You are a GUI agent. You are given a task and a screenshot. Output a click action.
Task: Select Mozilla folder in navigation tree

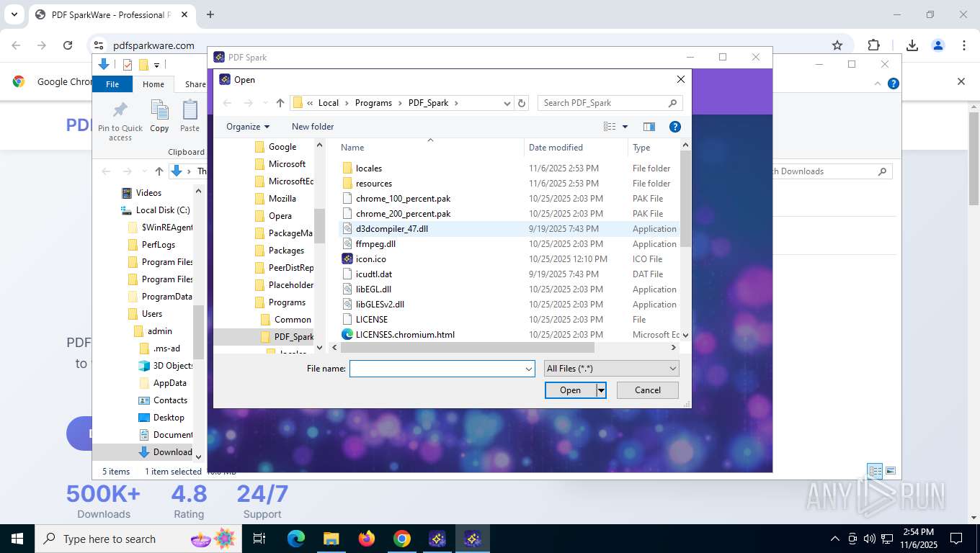(x=282, y=199)
